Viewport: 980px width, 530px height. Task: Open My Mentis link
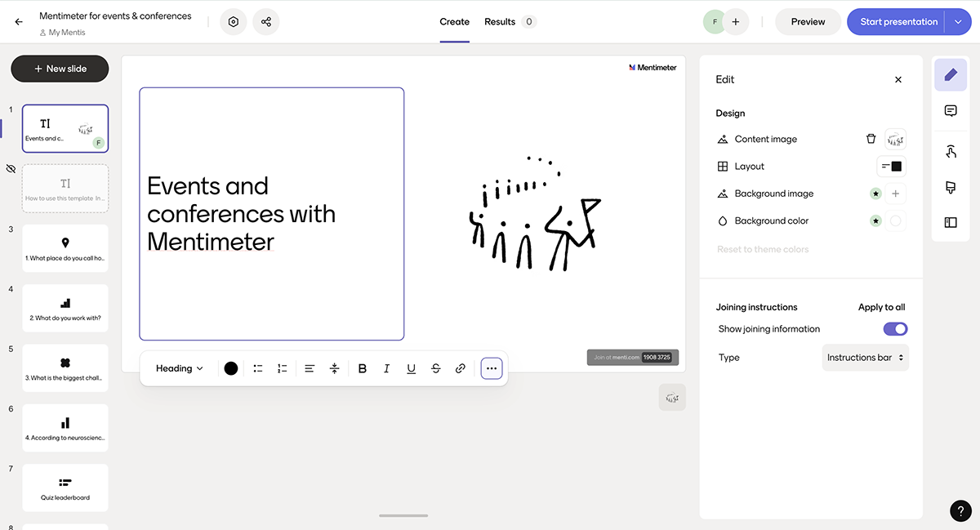pos(62,33)
